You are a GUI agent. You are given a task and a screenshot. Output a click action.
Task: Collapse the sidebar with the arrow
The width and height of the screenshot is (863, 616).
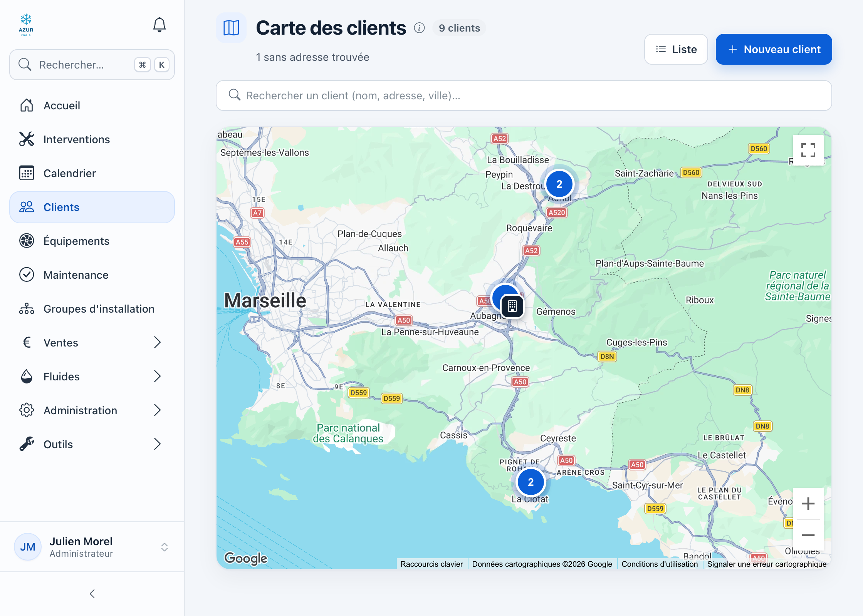click(x=92, y=594)
